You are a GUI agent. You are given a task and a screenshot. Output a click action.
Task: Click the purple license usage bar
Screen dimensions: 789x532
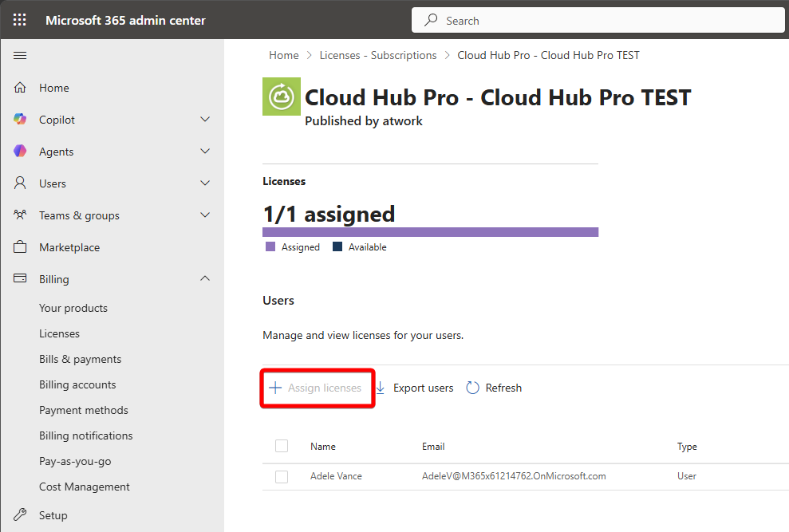[430, 232]
